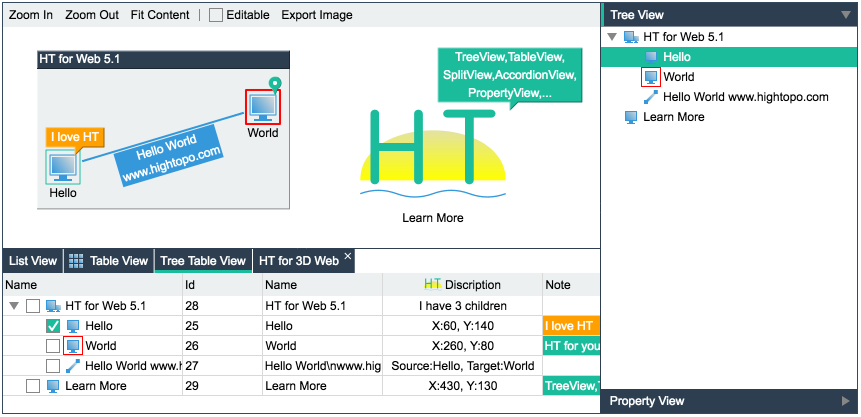
Task: Switch to the Table View tab
Action: tap(109, 261)
